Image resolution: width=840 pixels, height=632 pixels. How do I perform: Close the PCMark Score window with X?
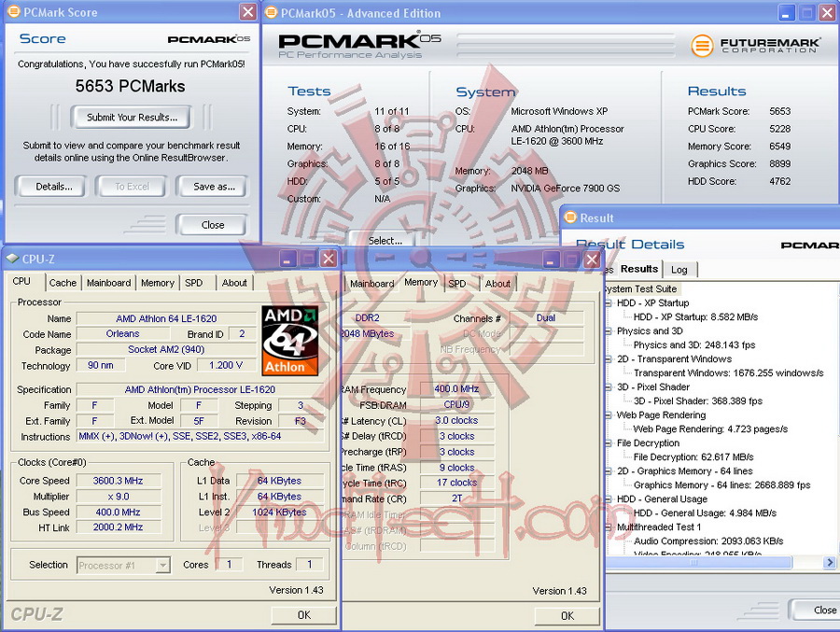247,12
